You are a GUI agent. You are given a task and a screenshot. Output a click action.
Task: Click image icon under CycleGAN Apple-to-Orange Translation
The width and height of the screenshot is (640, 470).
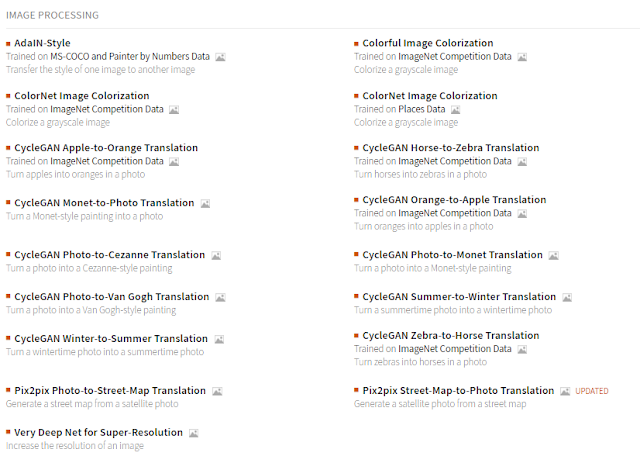[174, 162]
